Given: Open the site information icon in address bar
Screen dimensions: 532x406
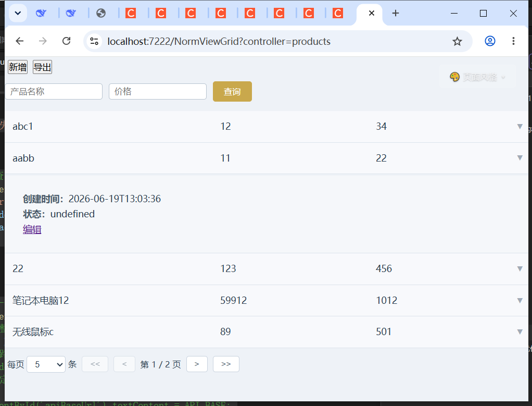Looking at the screenshot, I should (94, 42).
